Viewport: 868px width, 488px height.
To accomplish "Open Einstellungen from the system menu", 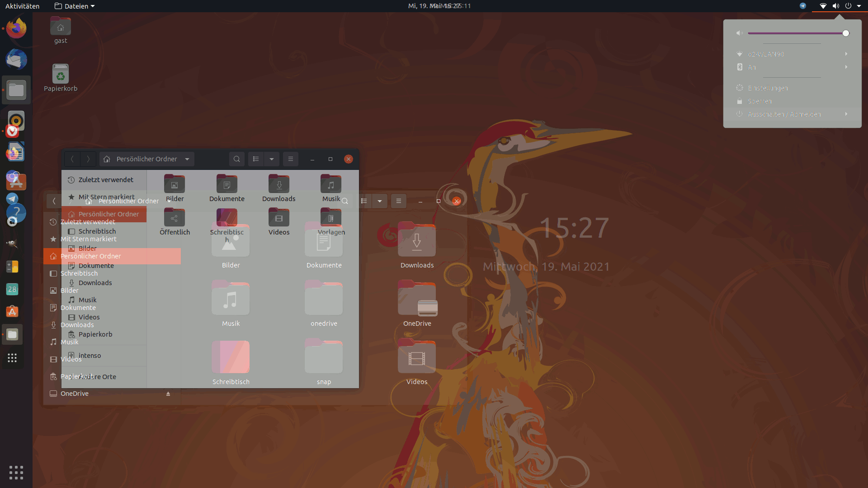I will point(769,88).
